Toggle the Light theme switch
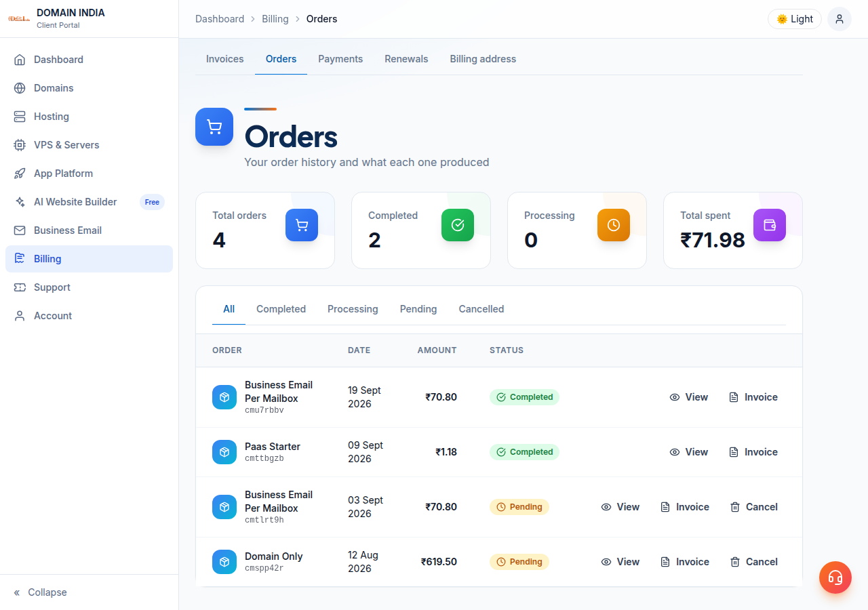This screenshot has height=610, width=868. tap(795, 19)
